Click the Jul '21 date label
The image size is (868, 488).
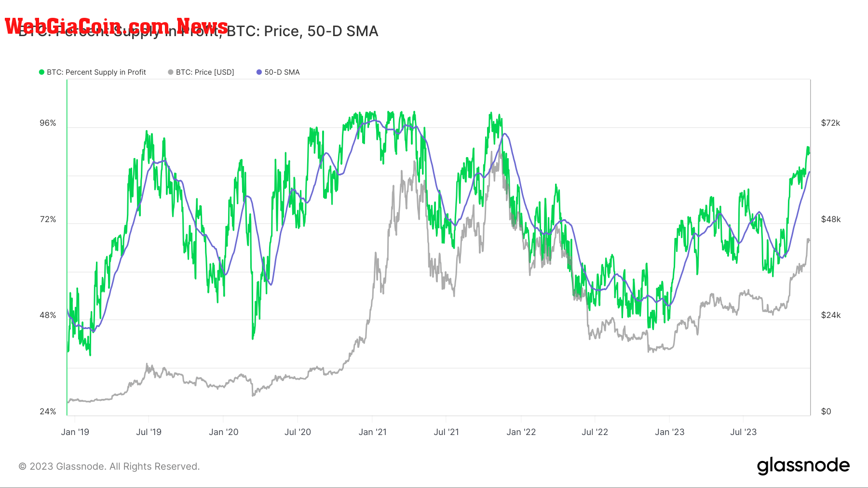tap(447, 432)
